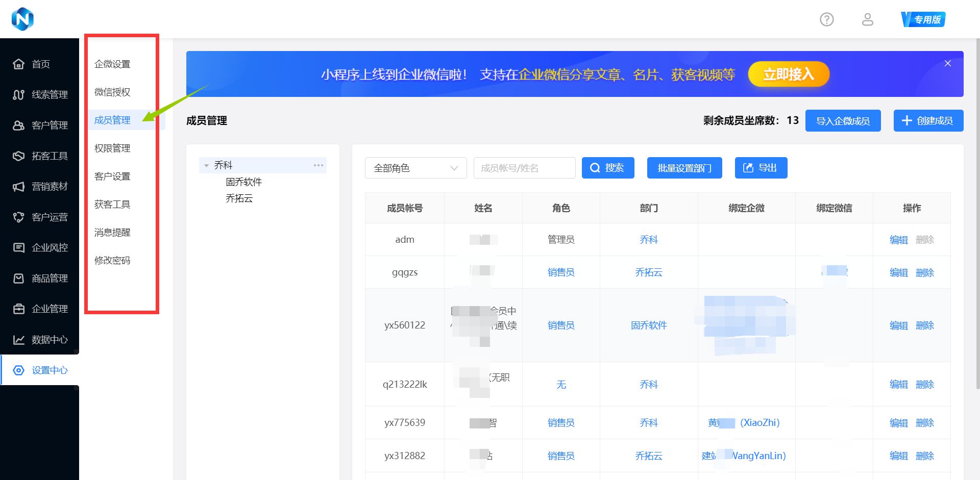Click 导入企微成员 button
The image size is (980, 480).
pos(843,121)
